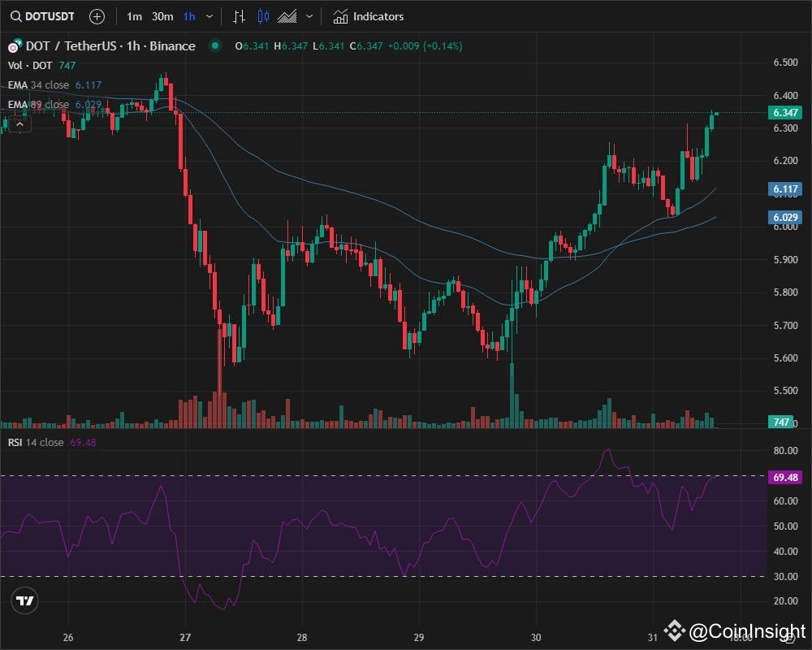This screenshot has height=650, width=812.
Task: Expand the chart style dropdown arrow
Action: 311,15
